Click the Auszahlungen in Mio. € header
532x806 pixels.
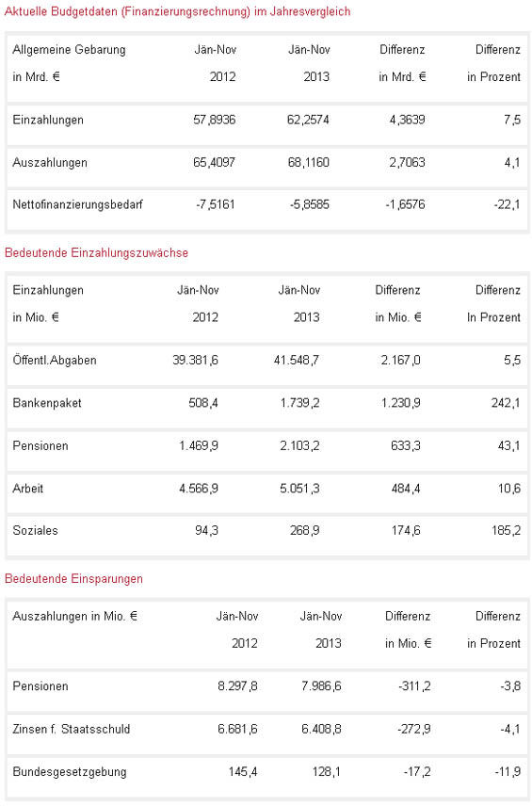pyautogui.click(x=75, y=617)
